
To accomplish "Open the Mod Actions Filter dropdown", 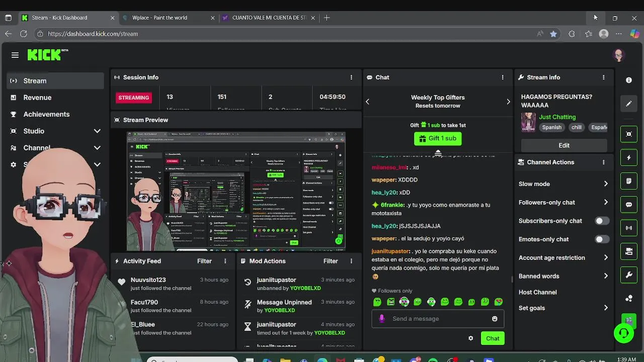I will [331, 261].
